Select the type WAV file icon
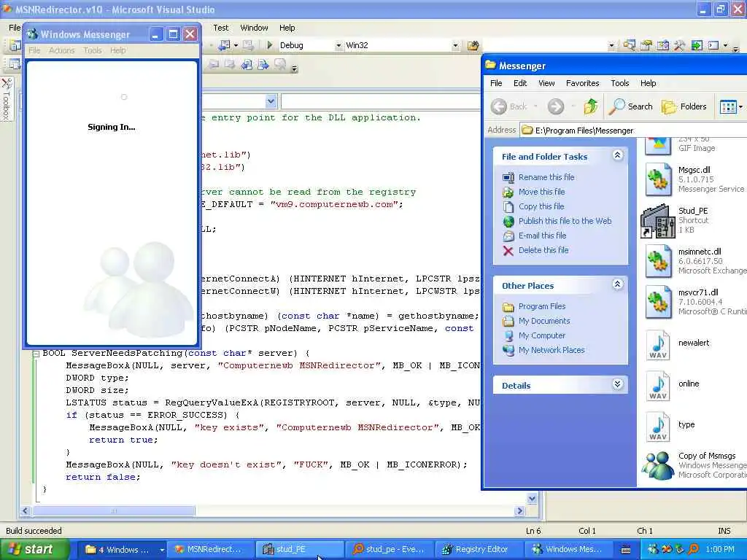The height and width of the screenshot is (560, 747). (x=658, y=427)
